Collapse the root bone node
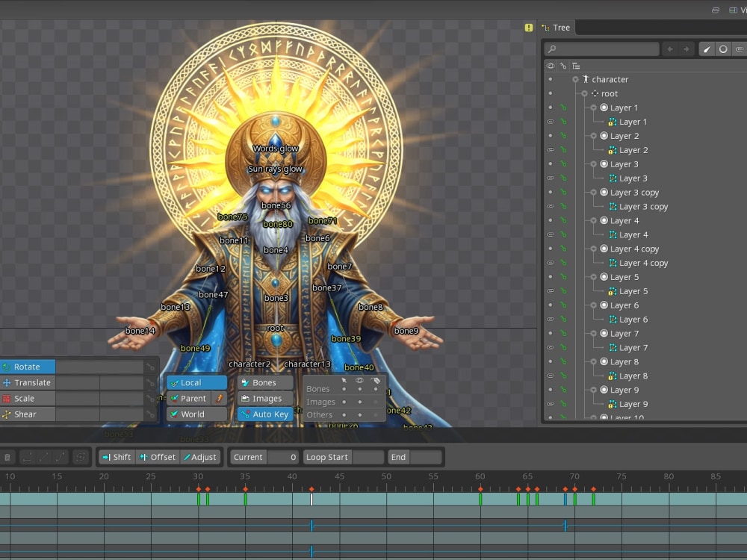Screen dimensions: 747x560 coord(585,94)
